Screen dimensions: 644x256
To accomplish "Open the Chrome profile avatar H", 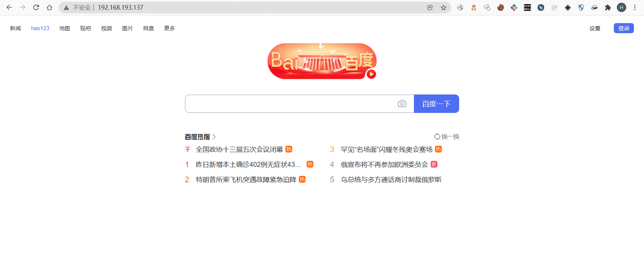I will [621, 7].
